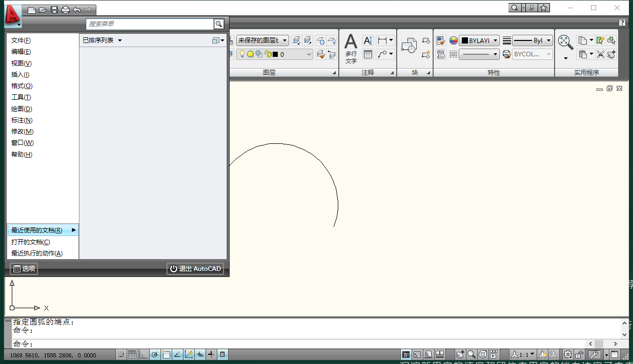Toggle polar tracking in status bar
Screen dimensions: 633x364
coord(155,354)
